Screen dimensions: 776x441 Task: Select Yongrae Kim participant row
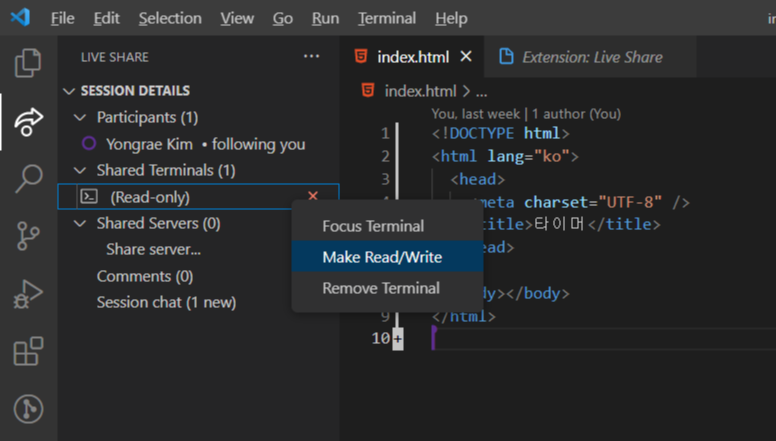198,144
